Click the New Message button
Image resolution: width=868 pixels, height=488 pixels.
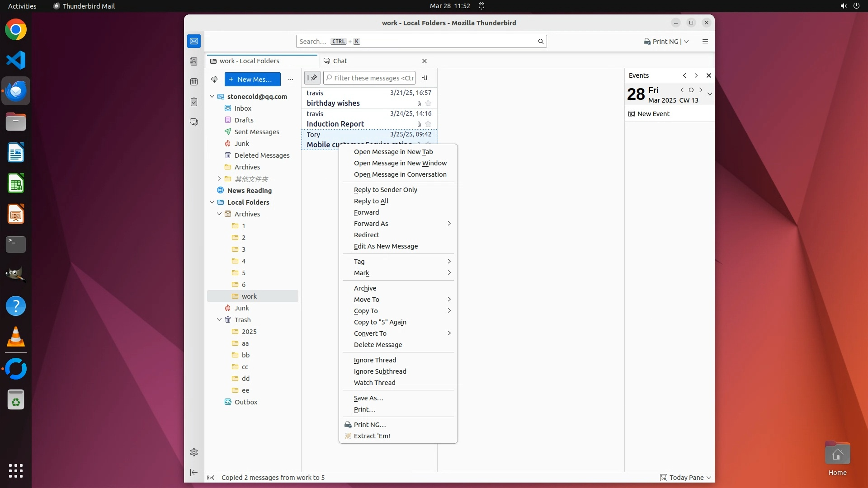(x=252, y=80)
